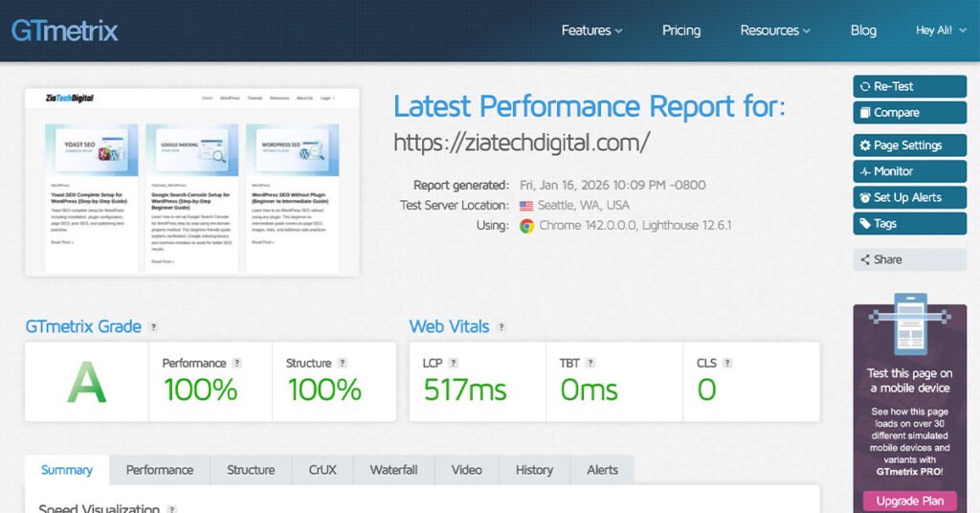Image resolution: width=980 pixels, height=513 pixels.
Task: Click the help icon next to TBT
Action: pyautogui.click(x=590, y=363)
